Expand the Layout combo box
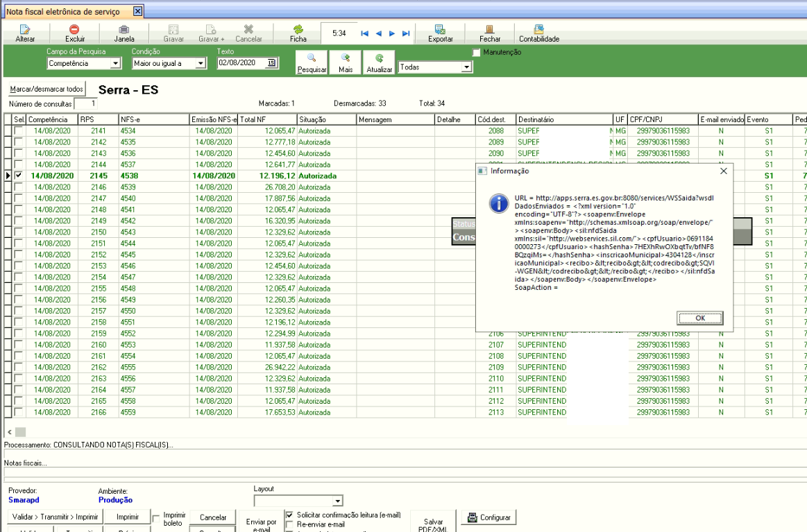 coord(338,501)
